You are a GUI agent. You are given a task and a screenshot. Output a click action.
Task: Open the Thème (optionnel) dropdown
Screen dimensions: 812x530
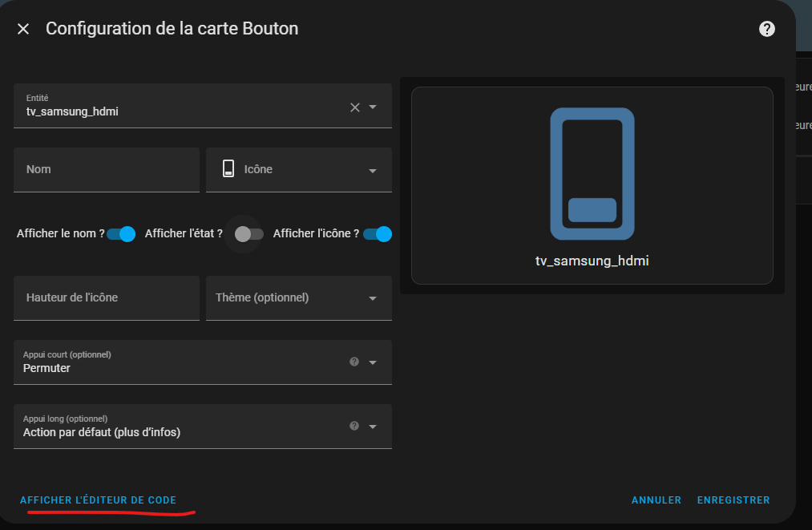point(299,298)
